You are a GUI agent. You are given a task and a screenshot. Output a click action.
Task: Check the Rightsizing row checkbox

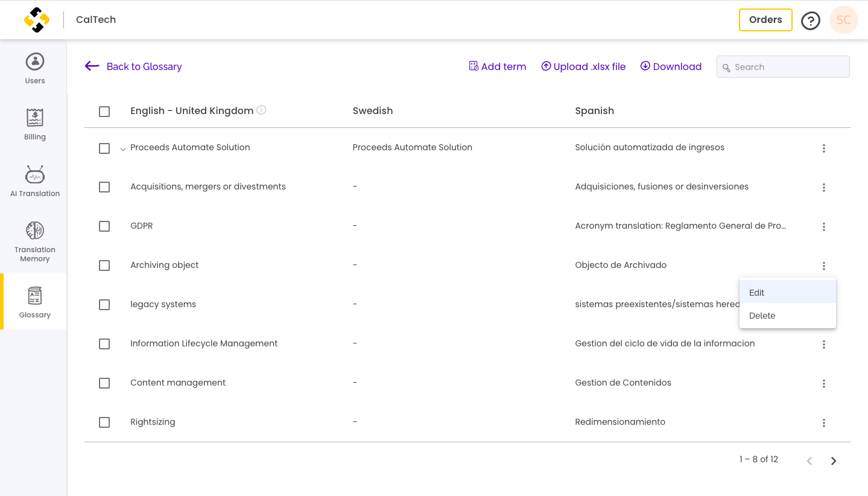coord(104,422)
